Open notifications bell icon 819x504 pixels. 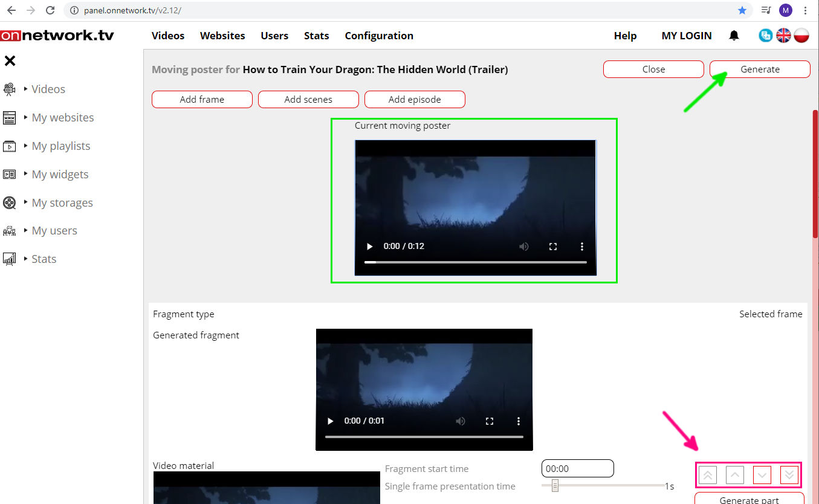[734, 36]
